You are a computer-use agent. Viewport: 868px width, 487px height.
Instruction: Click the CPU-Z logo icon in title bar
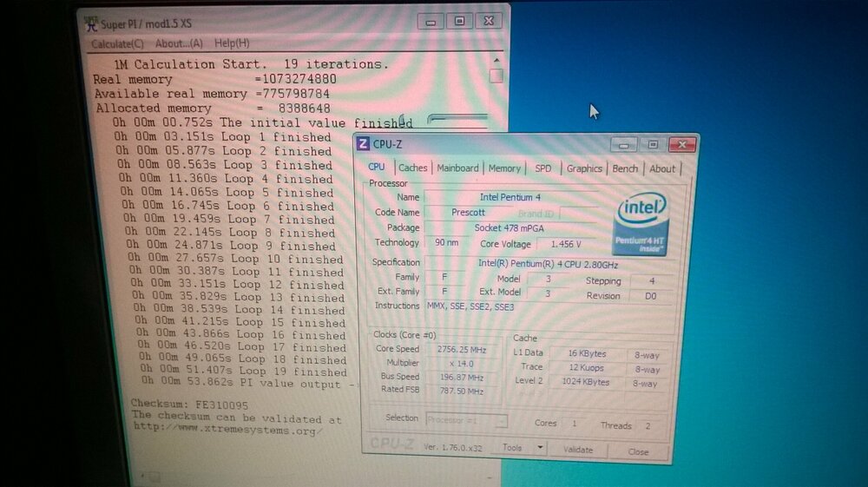pyautogui.click(x=363, y=144)
